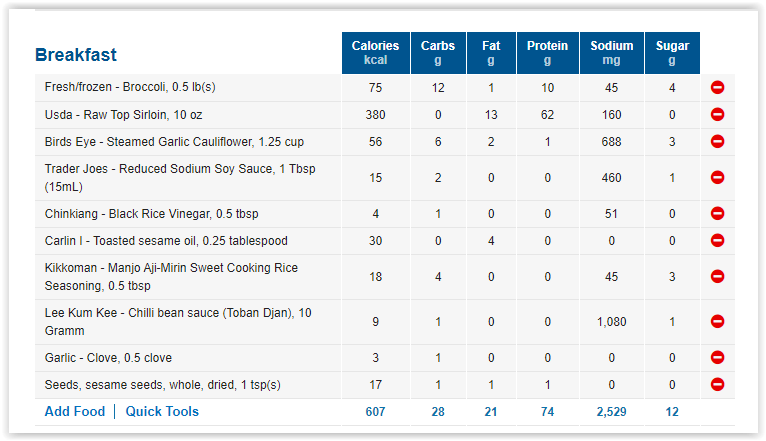Remove the Kikkoman Aji-Mirin seasoning entry
Viewport: 766px width, 441px height.
717,276
